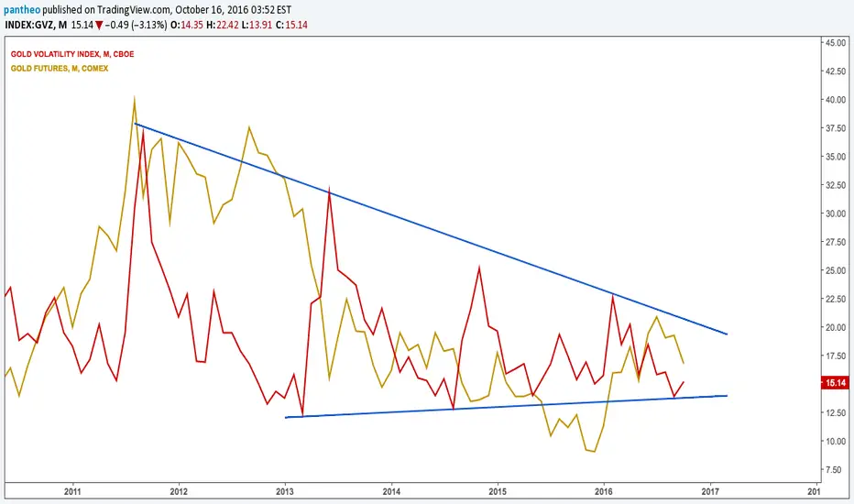
Task: Click the 2016 year label on time axis
Action: [604, 491]
